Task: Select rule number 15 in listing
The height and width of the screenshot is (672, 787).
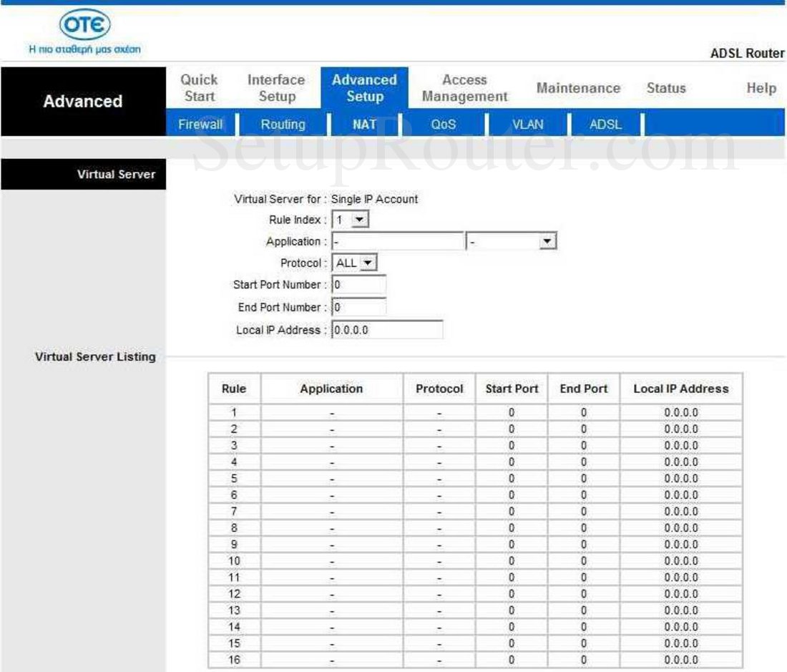Action: coord(234,643)
